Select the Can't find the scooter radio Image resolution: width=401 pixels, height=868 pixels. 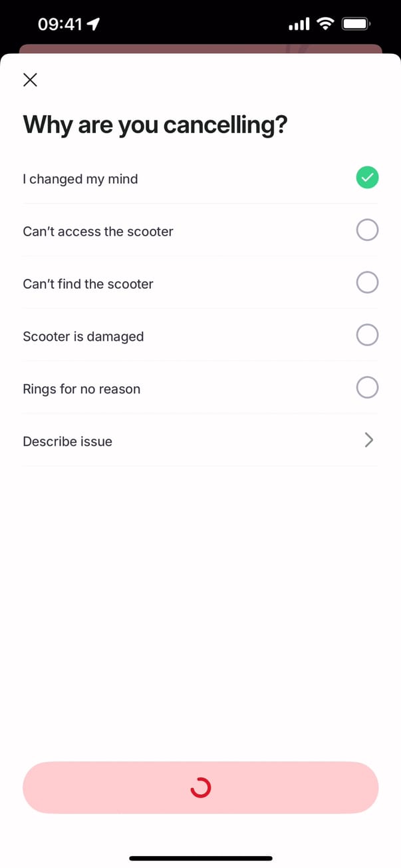(367, 283)
